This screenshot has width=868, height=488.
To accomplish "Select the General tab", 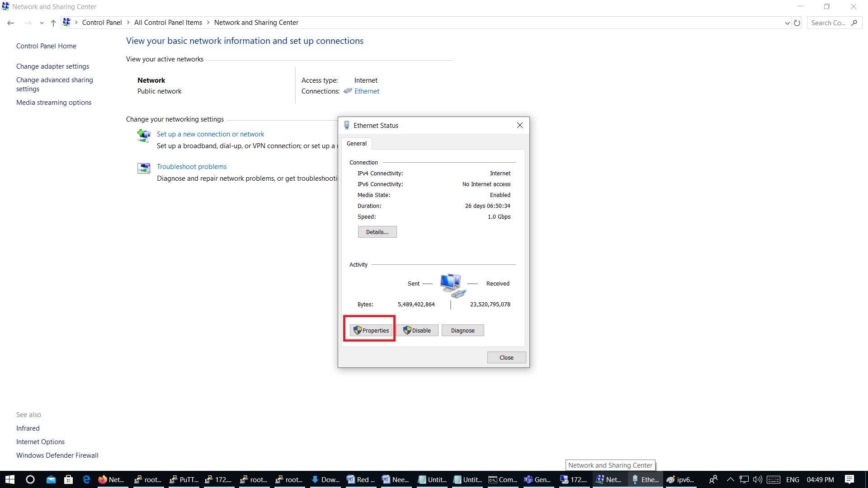I will coord(356,143).
